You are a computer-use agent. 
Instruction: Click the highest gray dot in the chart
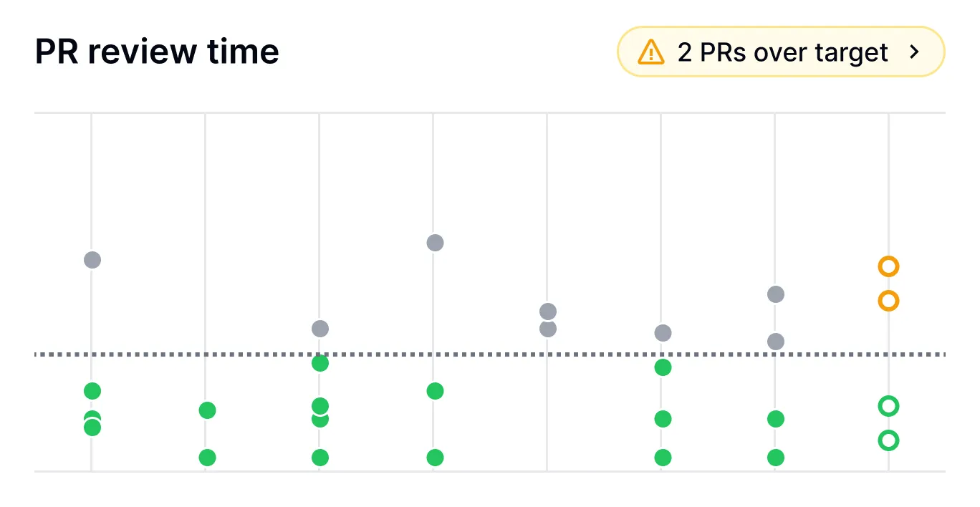click(x=435, y=243)
